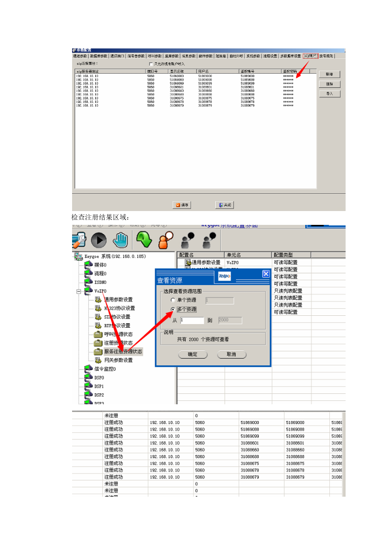This screenshot has width=392, height=555.
Task: Enable 只允许现有账户呼入 checkbox
Action: pos(151,64)
